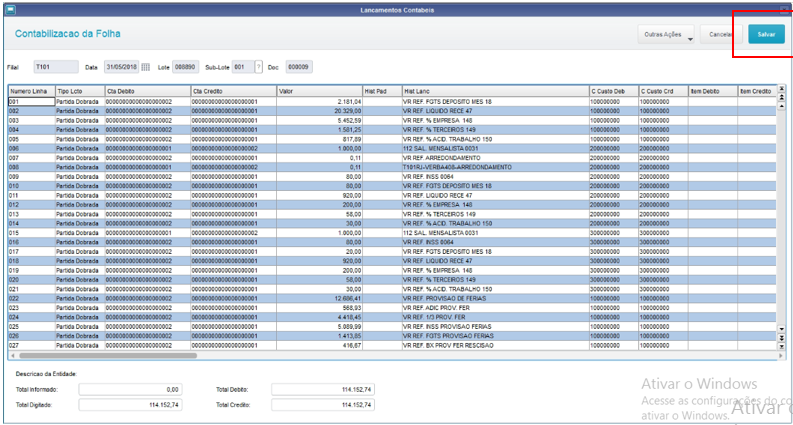Click the Data field 31/05/2018
This screenshot has width=793, height=425.
tap(122, 67)
